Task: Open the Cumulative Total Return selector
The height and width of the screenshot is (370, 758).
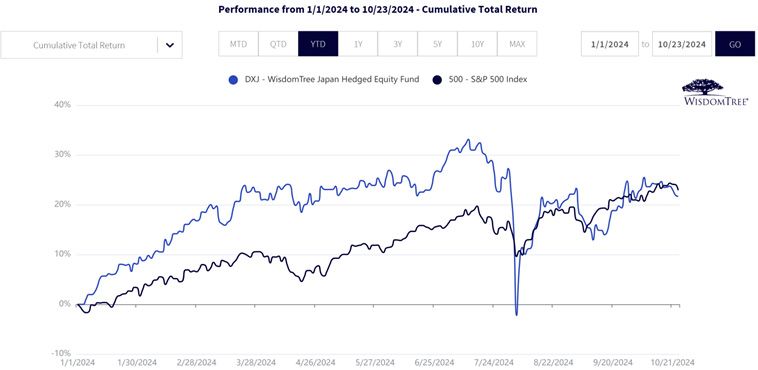Action: pos(91,45)
